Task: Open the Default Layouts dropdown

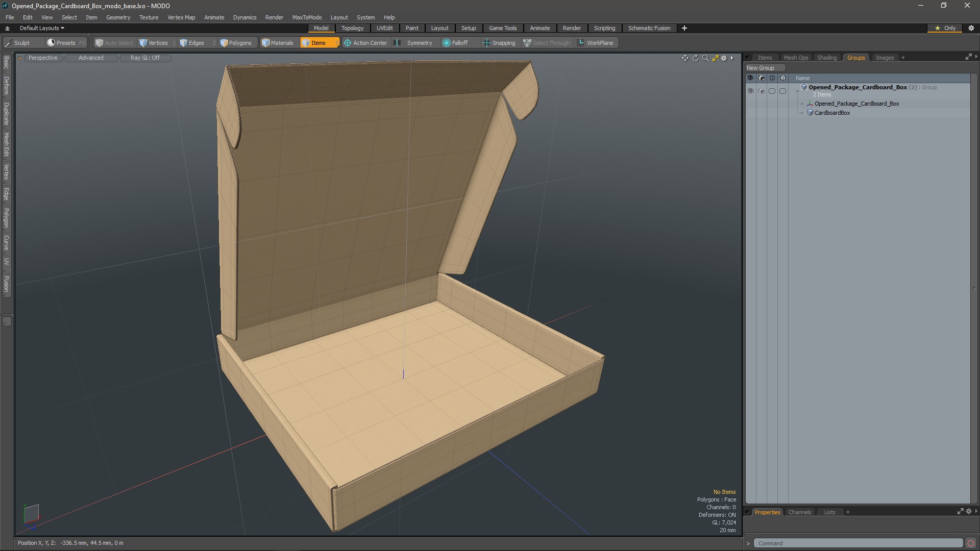Action: point(42,28)
